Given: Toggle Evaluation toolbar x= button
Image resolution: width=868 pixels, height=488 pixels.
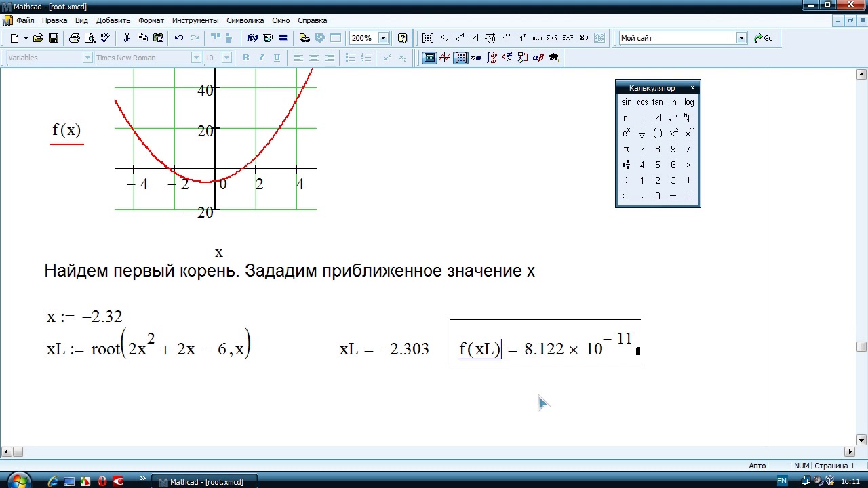Looking at the screenshot, I should [476, 58].
